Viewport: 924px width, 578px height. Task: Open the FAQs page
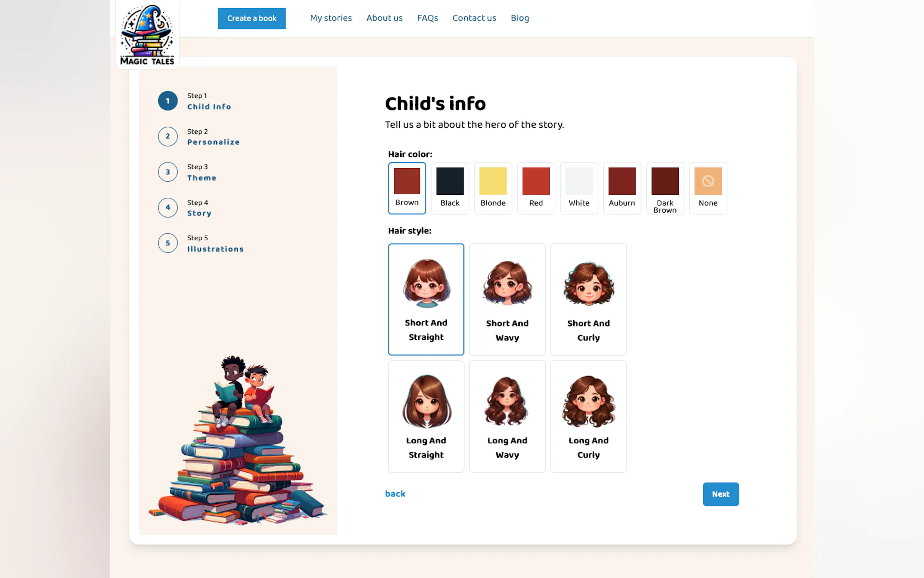[x=427, y=18]
